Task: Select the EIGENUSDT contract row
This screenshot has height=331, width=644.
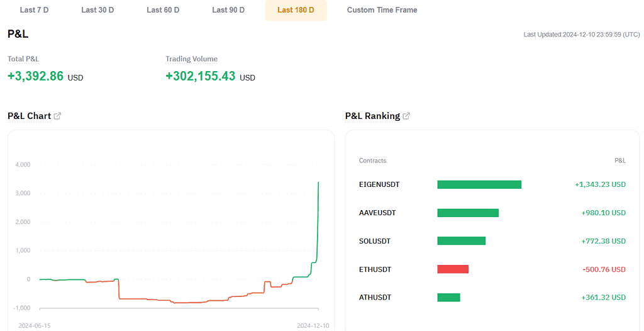Action: 492,184
